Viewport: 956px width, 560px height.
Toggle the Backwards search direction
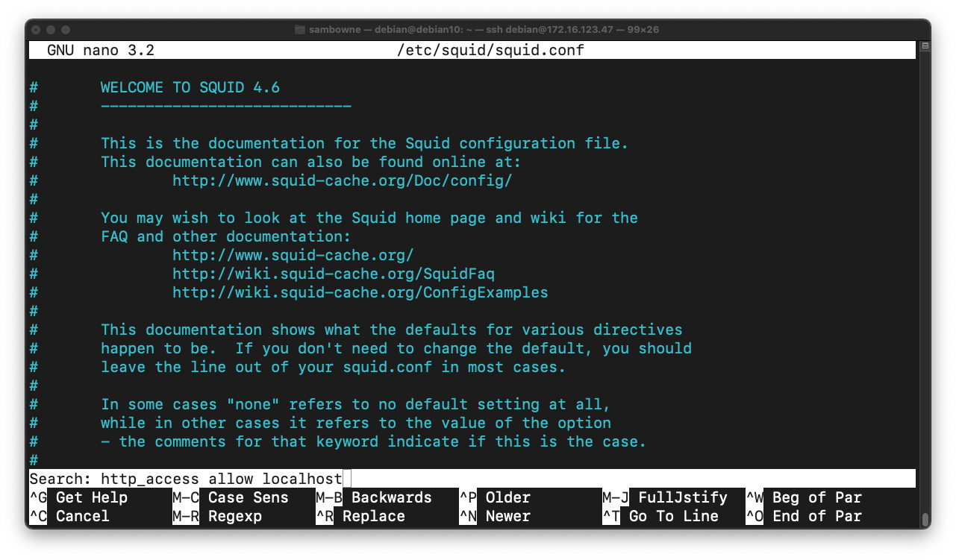point(390,497)
